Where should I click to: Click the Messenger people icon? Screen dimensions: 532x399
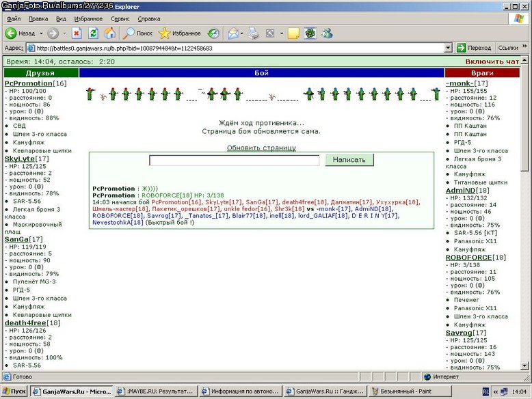pos(327,33)
